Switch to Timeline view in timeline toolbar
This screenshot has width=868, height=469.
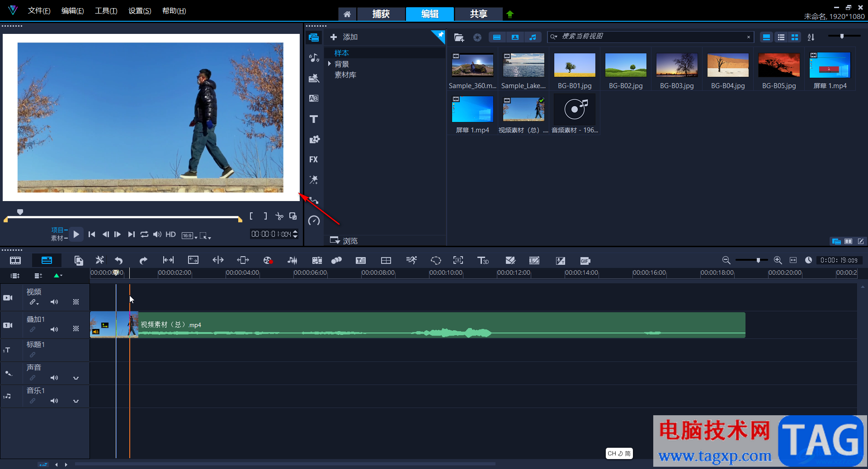click(47, 261)
